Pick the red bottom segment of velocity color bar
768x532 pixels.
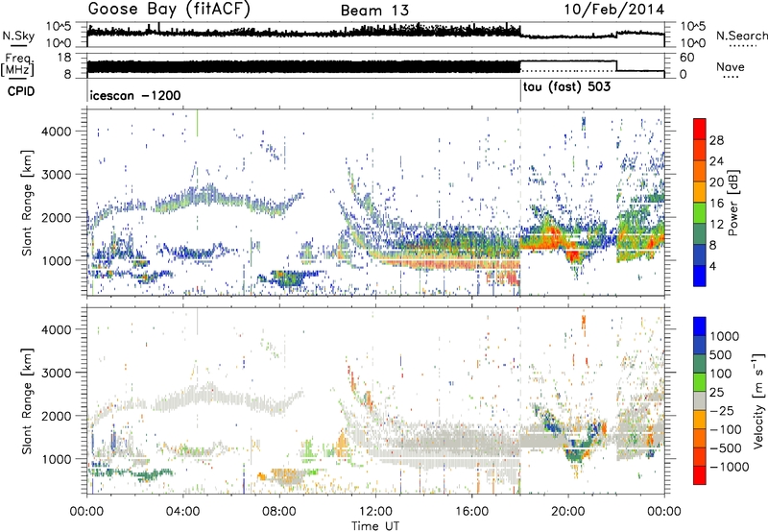coord(700,474)
